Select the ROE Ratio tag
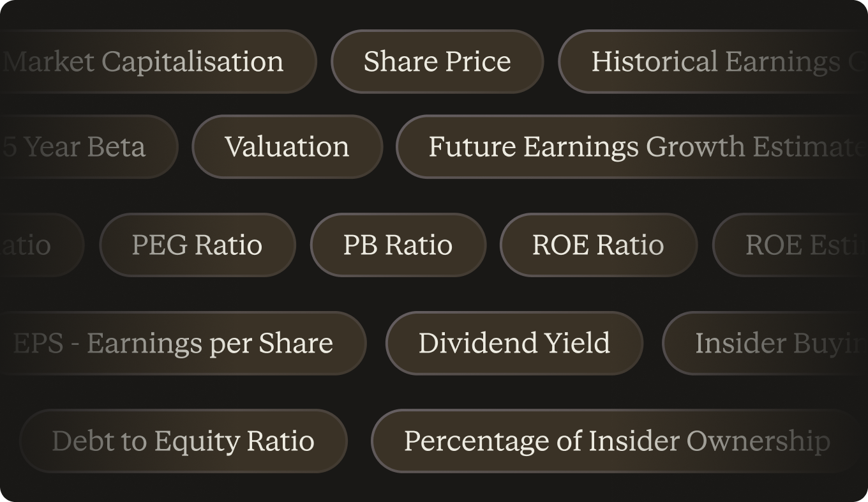The width and height of the screenshot is (868, 502). click(598, 245)
